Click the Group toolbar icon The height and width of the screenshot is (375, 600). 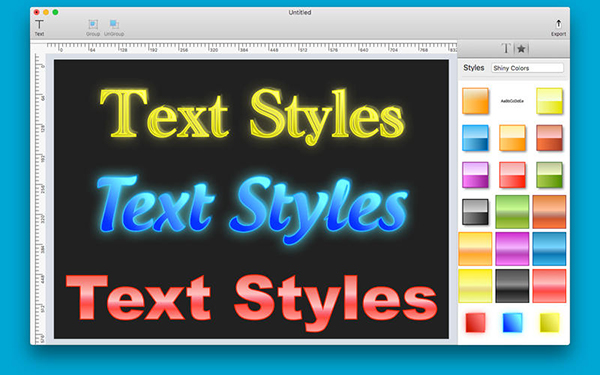93,28
